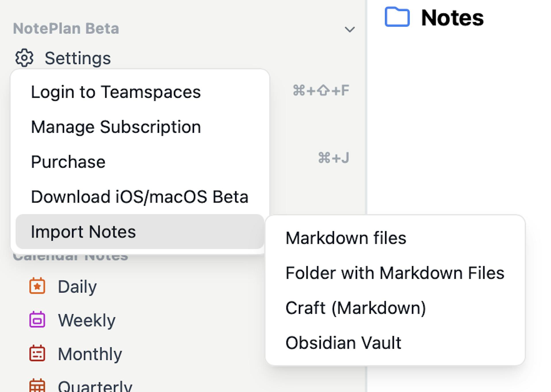
Task: Choose Folder with Markdown Files
Action: (395, 273)
